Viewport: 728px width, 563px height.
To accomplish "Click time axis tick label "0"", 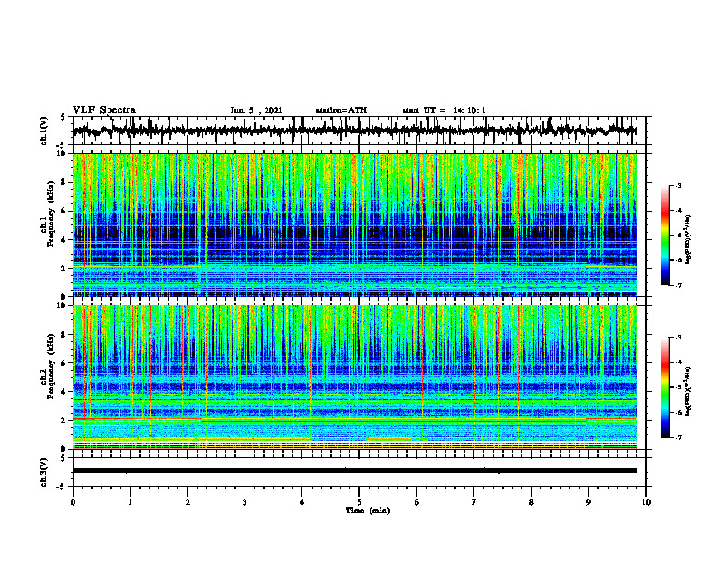I will (x=73, y=502).
